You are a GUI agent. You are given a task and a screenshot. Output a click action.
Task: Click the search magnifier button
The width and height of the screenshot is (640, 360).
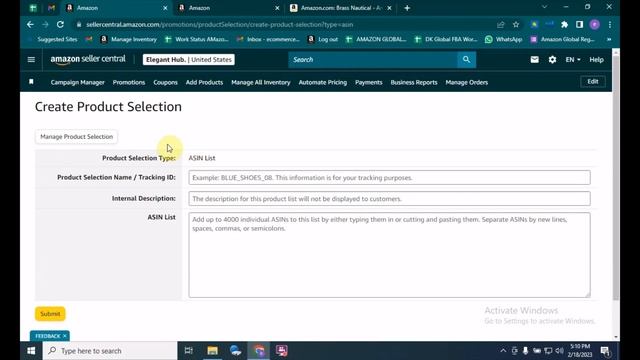467,60
